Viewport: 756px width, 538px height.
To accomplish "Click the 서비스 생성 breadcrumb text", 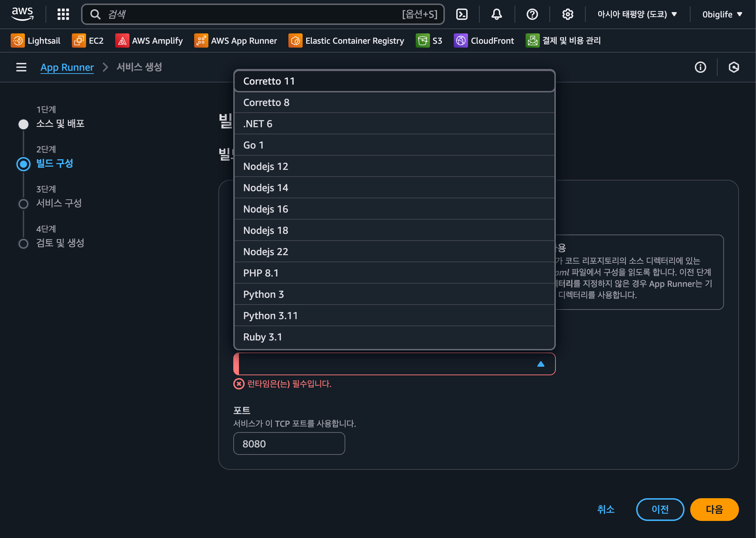I will (139, 67).
